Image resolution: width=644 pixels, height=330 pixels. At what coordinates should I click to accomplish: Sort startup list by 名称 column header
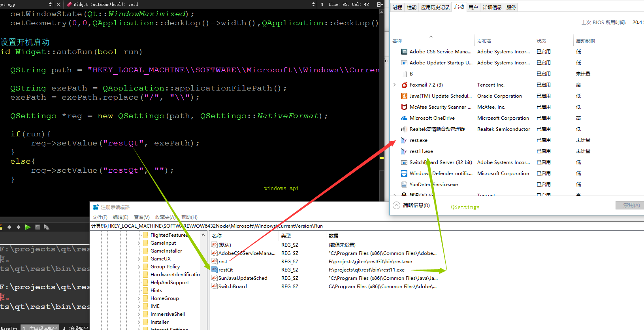[x=432, y=41]
